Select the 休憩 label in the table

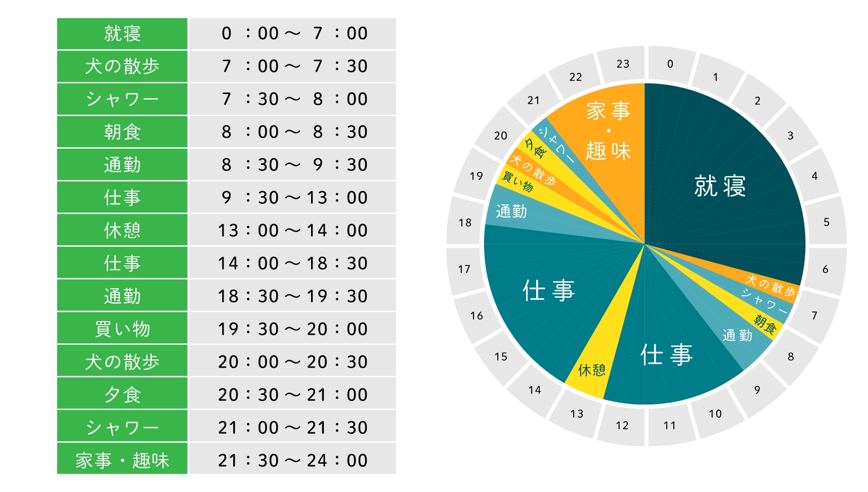pos(122,231)
